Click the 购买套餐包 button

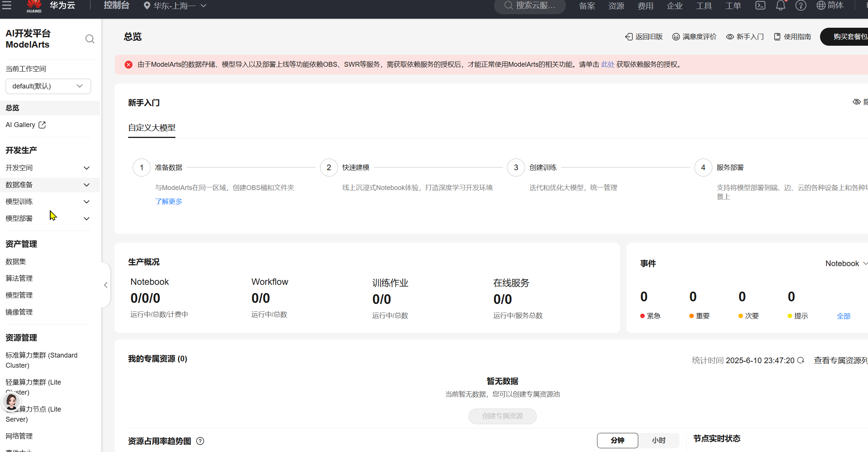click(x=849, y=37)
